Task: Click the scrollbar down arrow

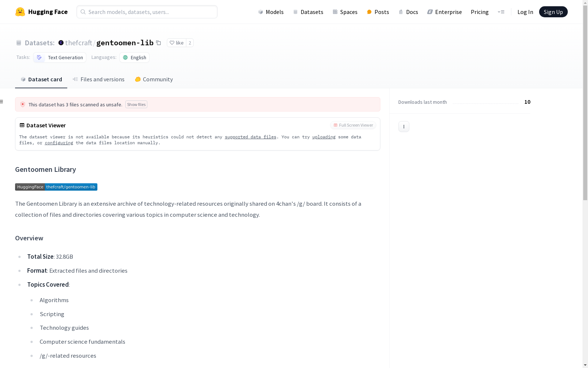Action: point(585,365)
